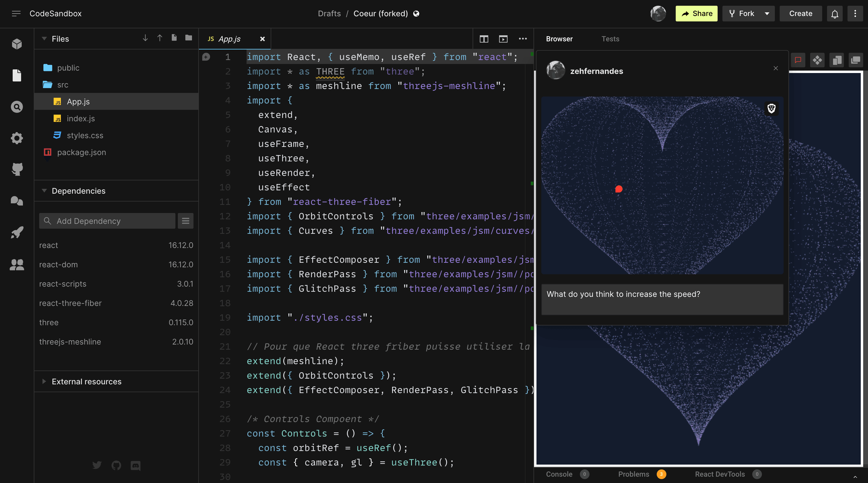Select the App.js file in src folder
The height and width of the screenshot is (483, 868).
coord(78,101)
